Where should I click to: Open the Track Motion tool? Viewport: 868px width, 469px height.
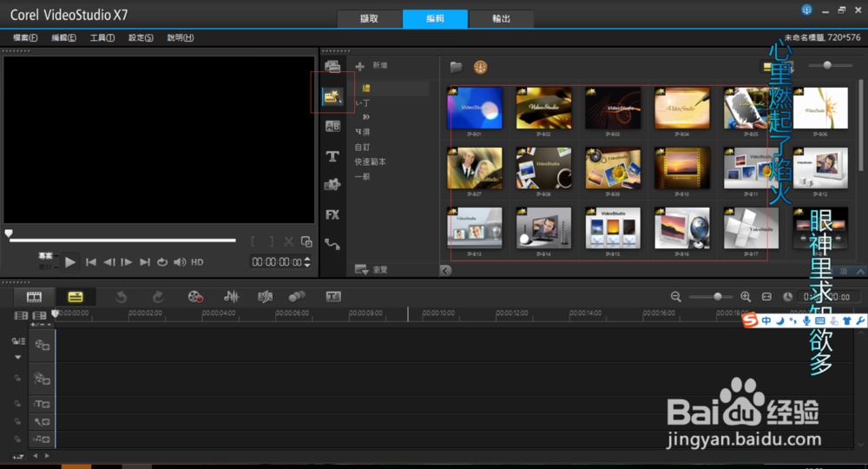click(297, 297)
